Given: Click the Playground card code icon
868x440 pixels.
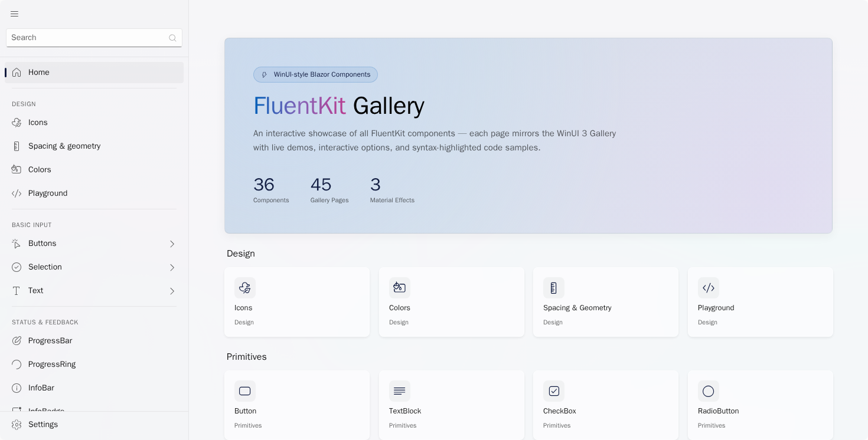Looking at the screenshot, I should tap(709, 288).
